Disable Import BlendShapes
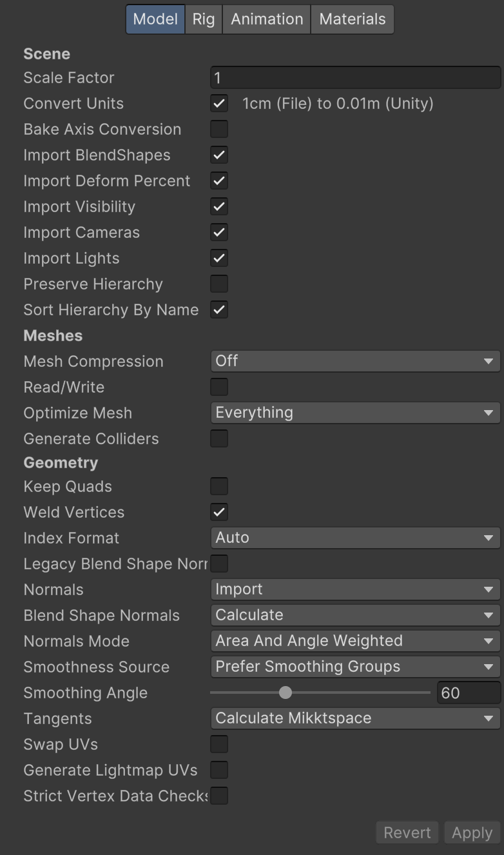Viewport: 504px width, 855px height. click(x=218, y=155)
